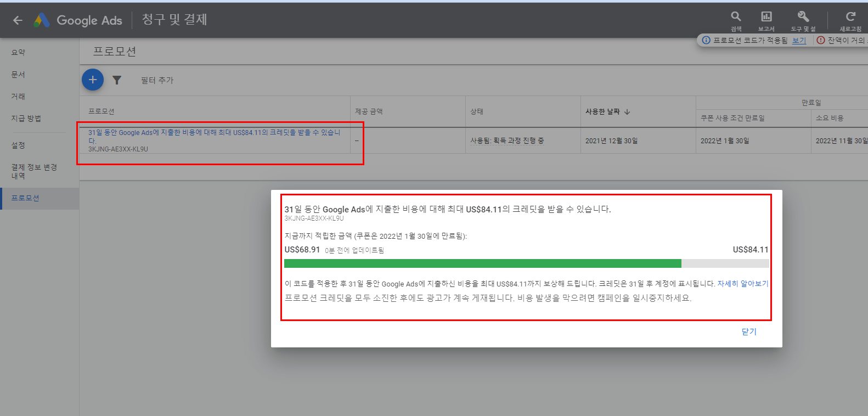Click the Google Ads logo icon
The width and height of the screenshot is (868, 416).
point(42,20)
